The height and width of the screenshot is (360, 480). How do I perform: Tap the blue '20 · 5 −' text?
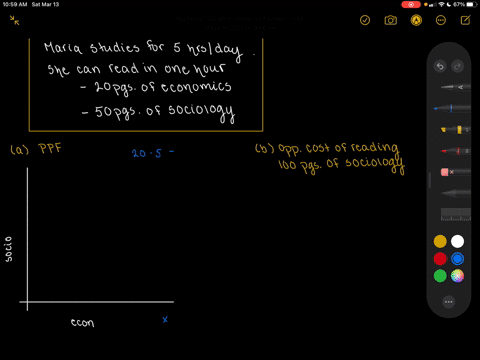(x=153, y=153)
